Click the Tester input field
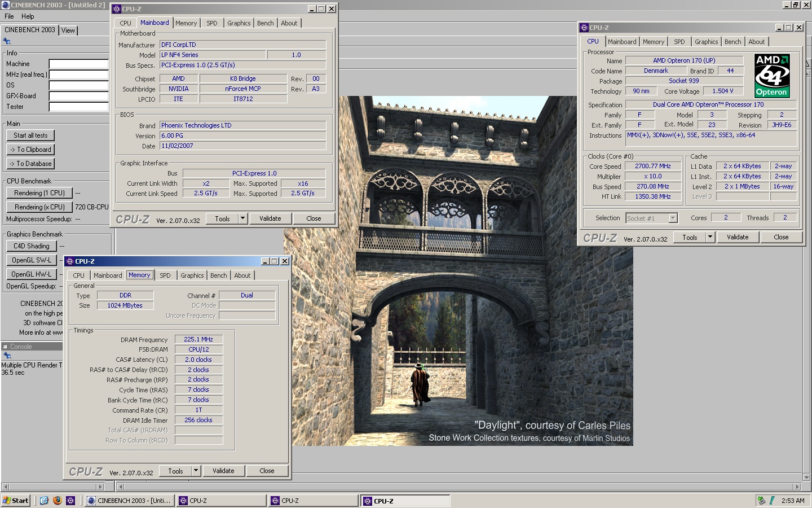 click(78, 107)
